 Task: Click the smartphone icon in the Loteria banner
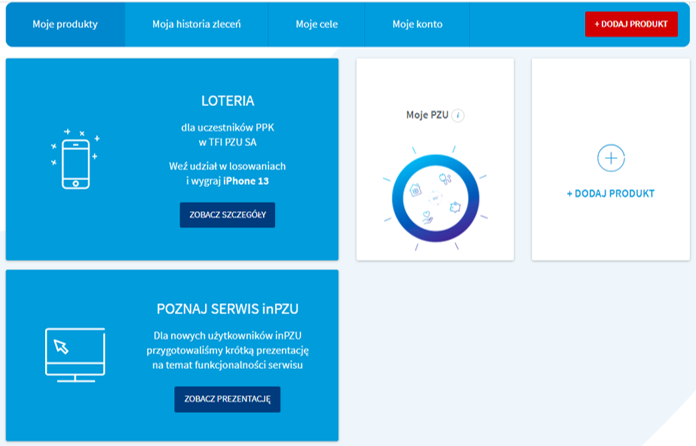pyautogui.click(x=75, y=160)
